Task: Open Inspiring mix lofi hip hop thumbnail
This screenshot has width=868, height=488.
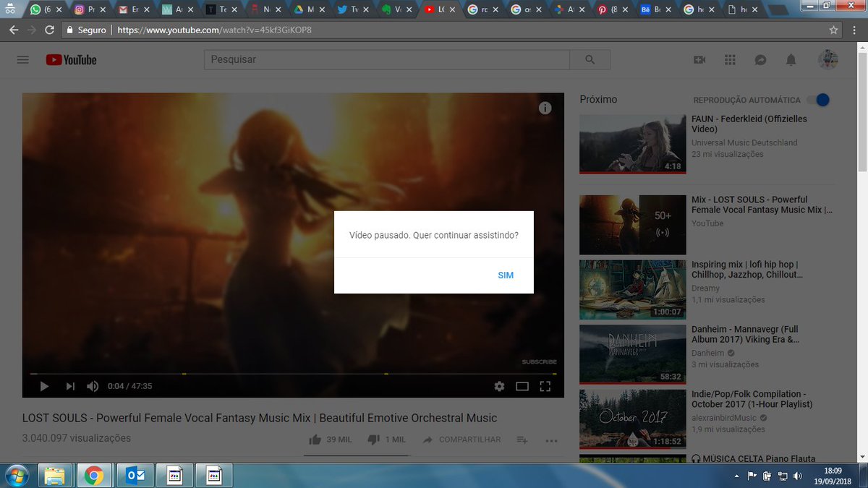Action: click(632, 290)
